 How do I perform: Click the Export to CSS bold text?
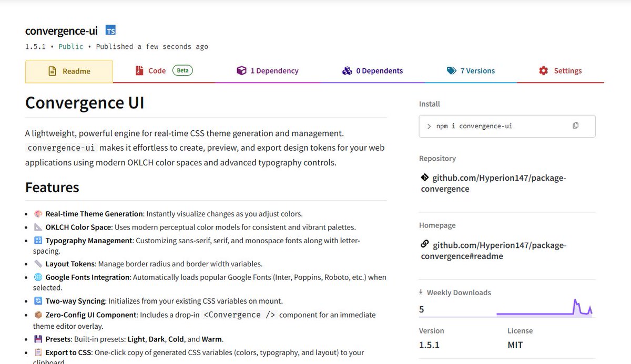click(x=69, y=352)
